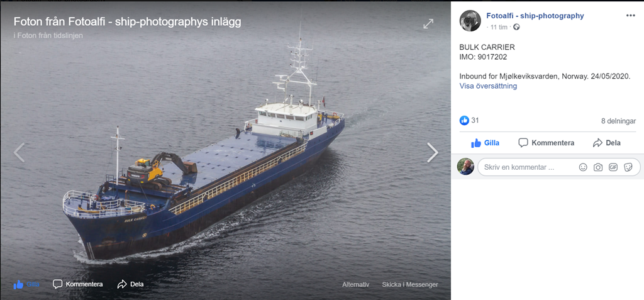Attach a photo with camera icon

(598, 167)
